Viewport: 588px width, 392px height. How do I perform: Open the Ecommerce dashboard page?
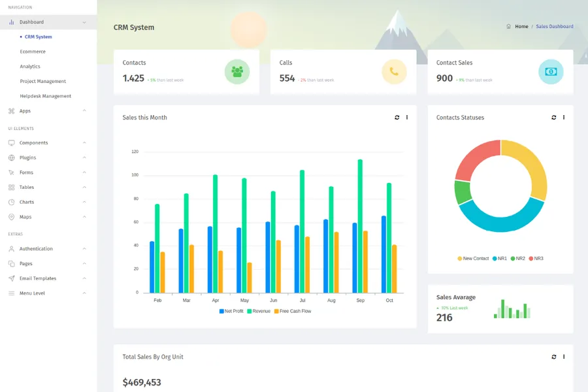[x=33, y=52]
